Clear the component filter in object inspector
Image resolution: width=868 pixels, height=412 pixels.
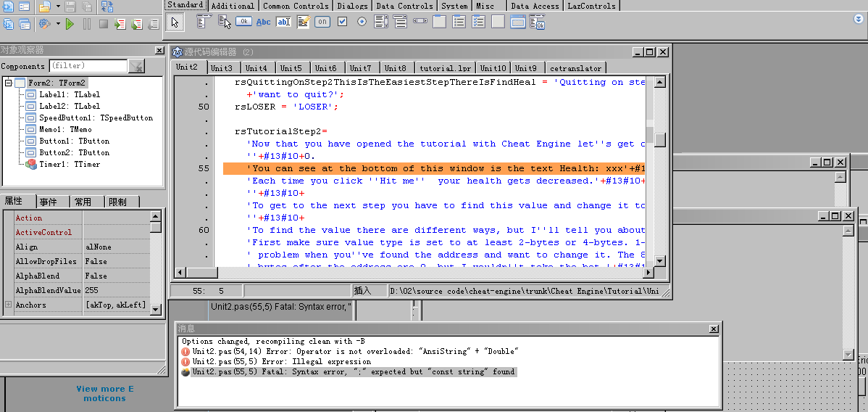(135, 66)
